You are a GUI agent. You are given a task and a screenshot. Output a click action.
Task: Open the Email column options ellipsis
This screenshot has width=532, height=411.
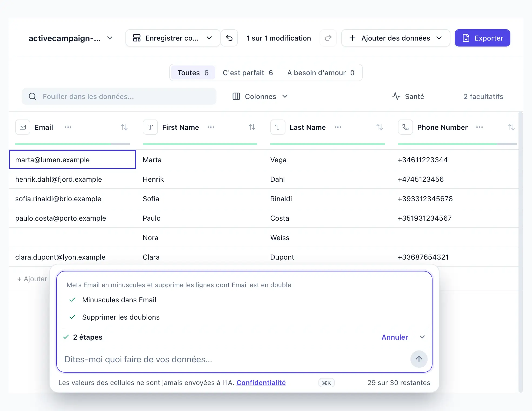(68, 127)
